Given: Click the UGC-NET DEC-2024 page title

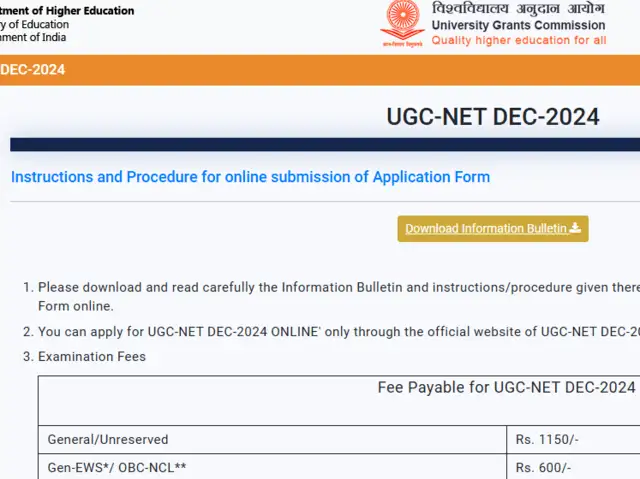Looking at the screenshot, I should (493, 117).
